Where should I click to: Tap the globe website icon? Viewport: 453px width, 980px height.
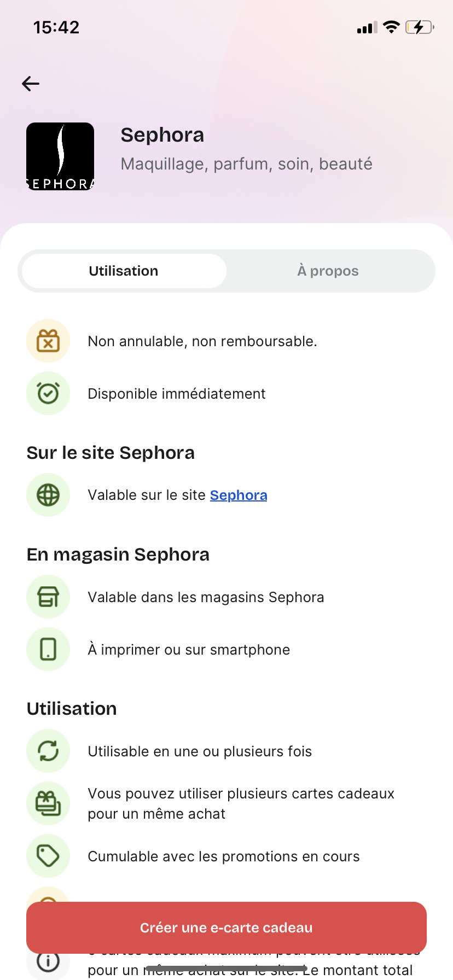pyautogui.click(x=48, y=495)
